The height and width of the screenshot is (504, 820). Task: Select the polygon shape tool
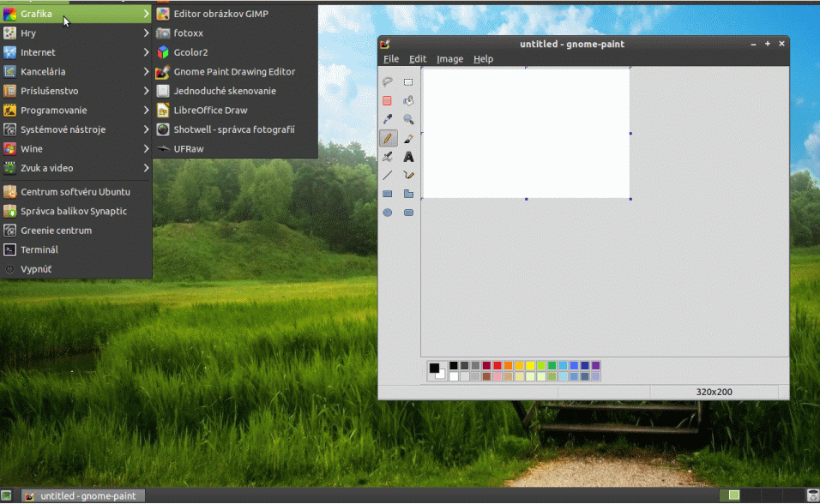408,194
